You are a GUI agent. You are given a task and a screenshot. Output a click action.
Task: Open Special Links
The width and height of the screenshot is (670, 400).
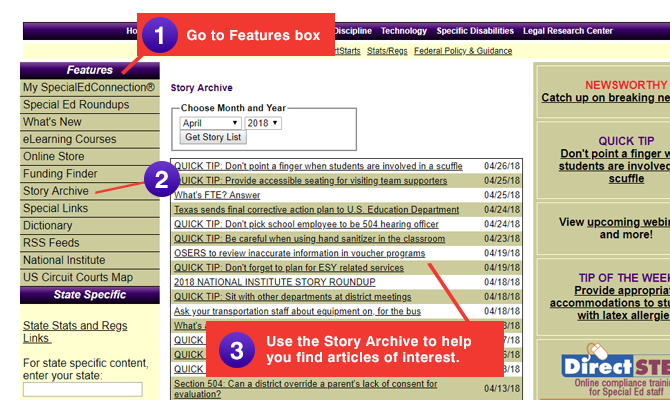[x=56, y=208]
